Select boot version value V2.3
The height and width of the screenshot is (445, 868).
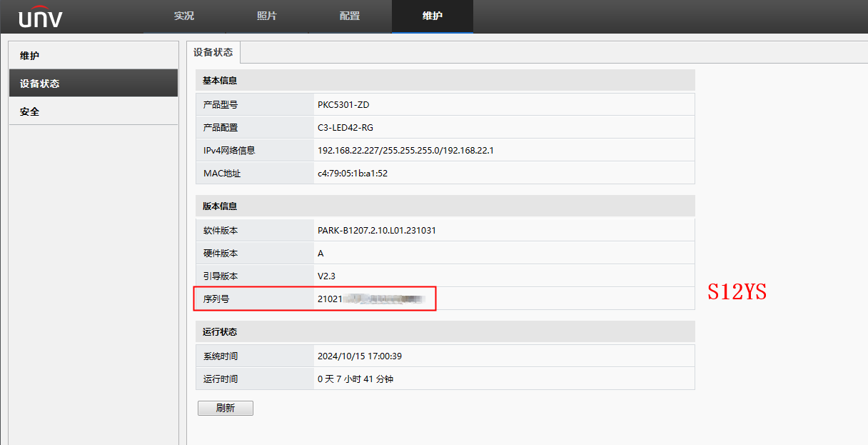pos(326,276)
